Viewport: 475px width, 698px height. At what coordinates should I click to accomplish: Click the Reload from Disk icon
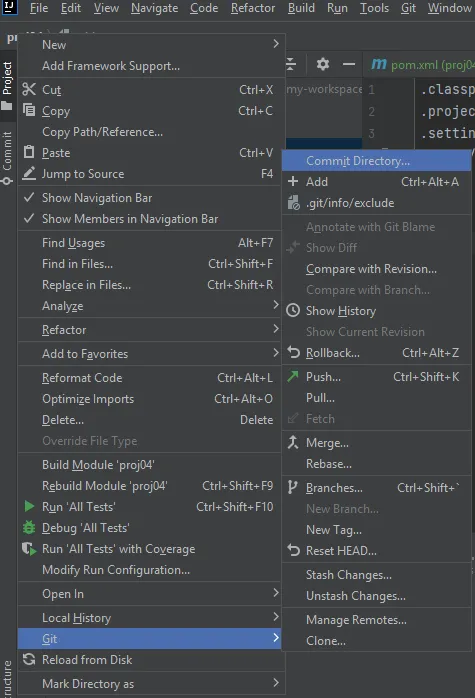[29, 659]
